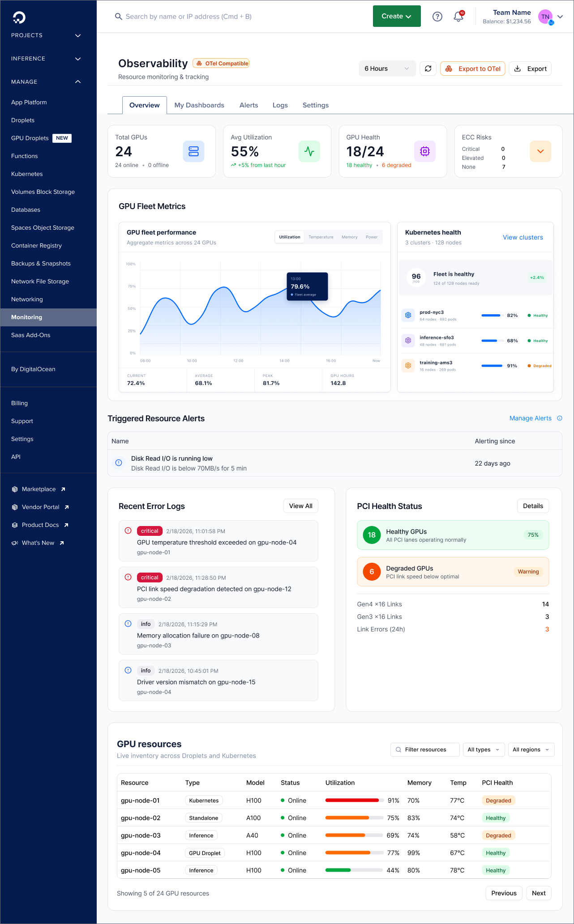Click the Total GPUs server icon

193,151
